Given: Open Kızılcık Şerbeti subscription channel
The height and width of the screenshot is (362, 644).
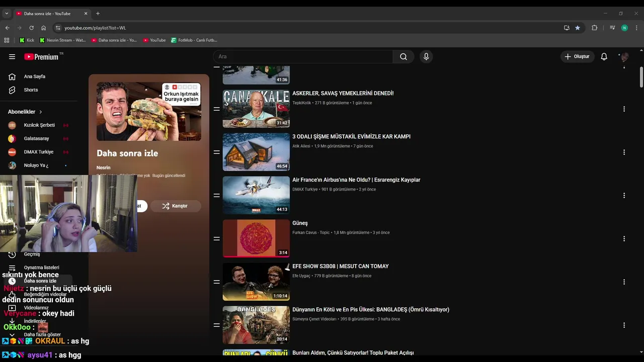Looking at the screenshot, I should click(x=38, y=125).
